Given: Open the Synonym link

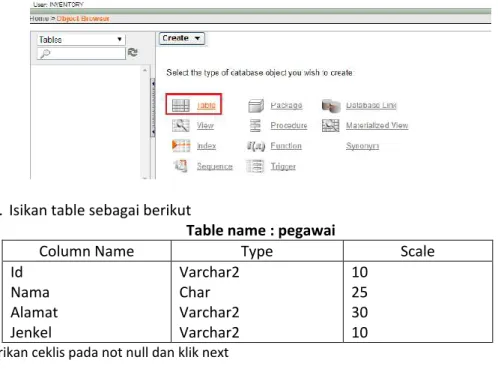Looking at the screenshot, I should click(x=362, y=146).
